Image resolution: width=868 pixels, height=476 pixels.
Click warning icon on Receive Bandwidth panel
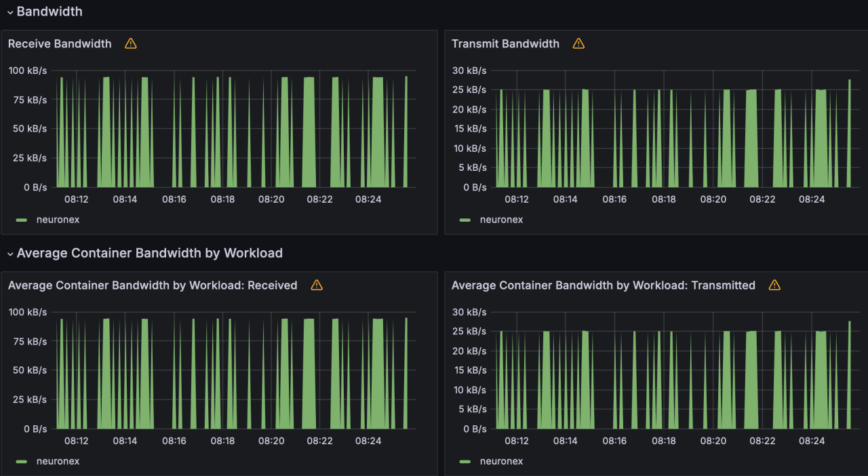tap(131, 43)
